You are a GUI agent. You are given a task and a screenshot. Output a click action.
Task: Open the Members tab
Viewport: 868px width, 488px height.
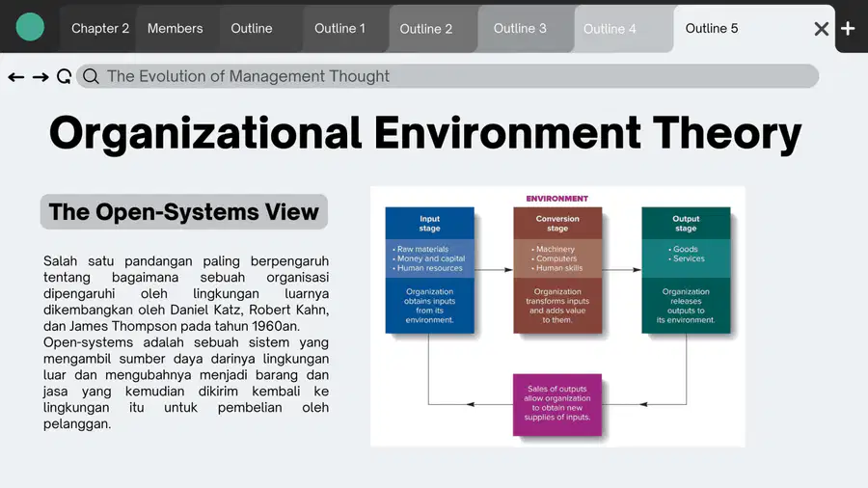point(175,28)
